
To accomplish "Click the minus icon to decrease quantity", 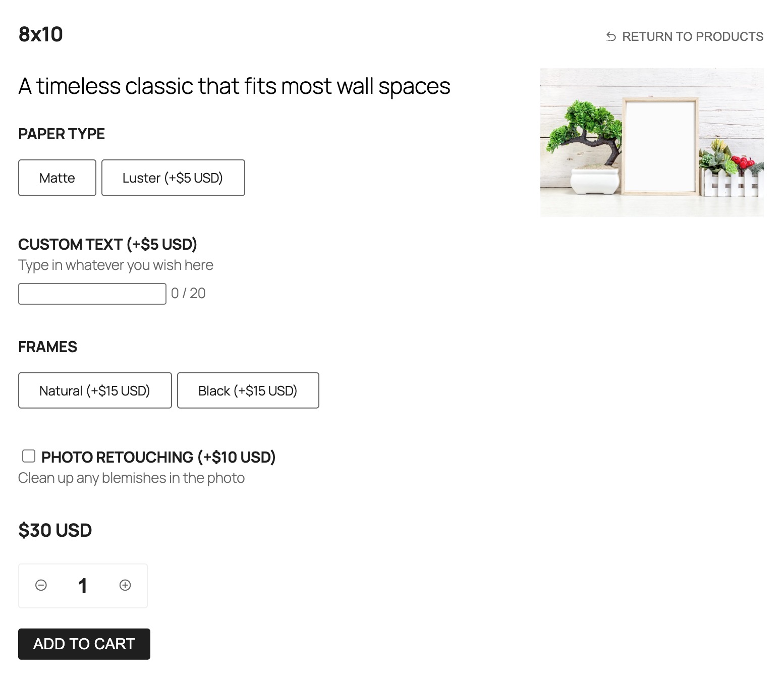I will point(41,586).
